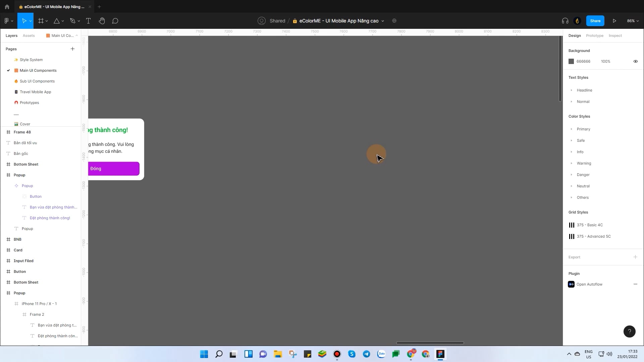Present prototype with play icon

pyautogui.click(x=614, y=21)
